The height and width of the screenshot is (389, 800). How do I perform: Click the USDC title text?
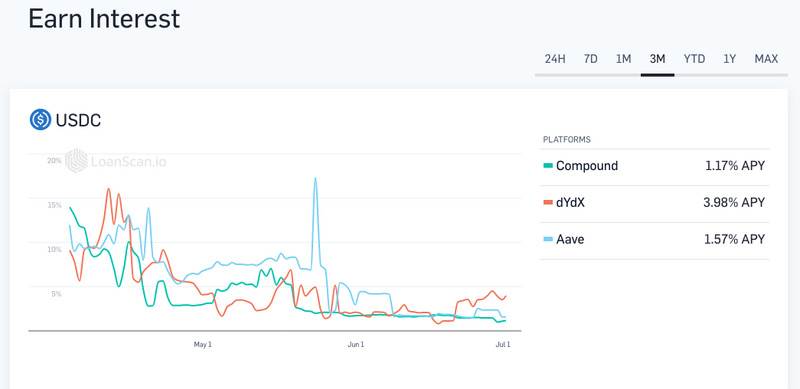[78, 120]
